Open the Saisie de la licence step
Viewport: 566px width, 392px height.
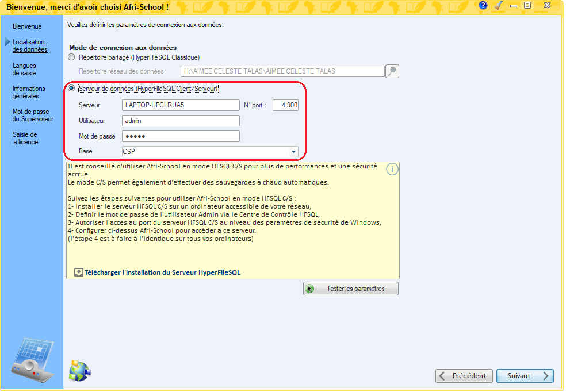point(25,139)
